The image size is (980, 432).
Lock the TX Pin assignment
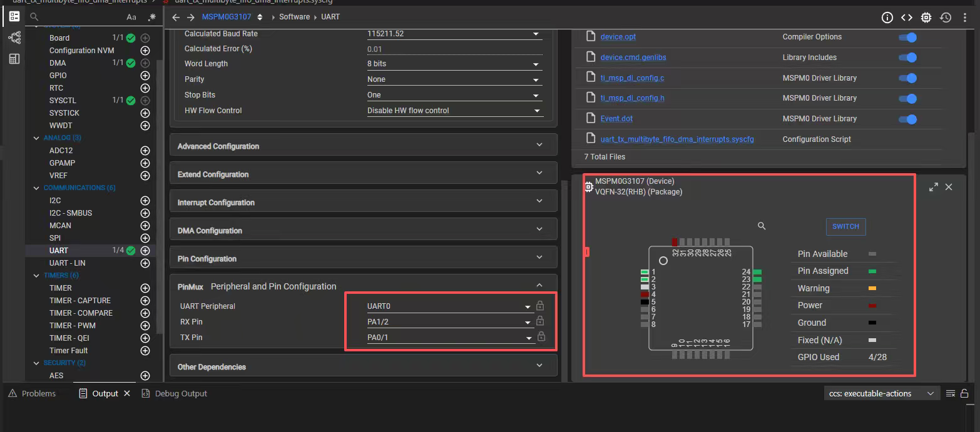541,336
